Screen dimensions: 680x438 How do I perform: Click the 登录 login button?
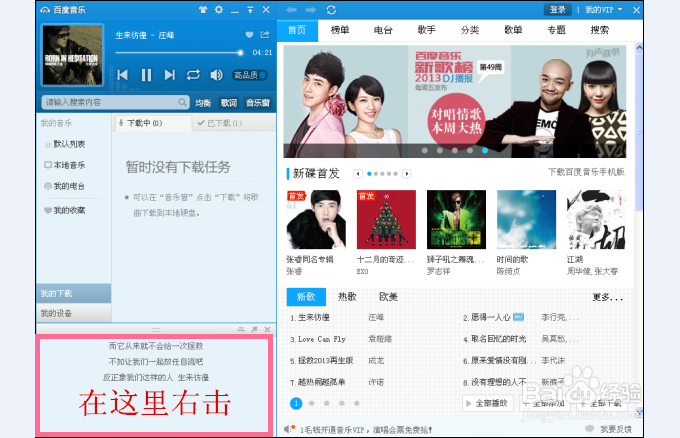click(x=558, y=10)
